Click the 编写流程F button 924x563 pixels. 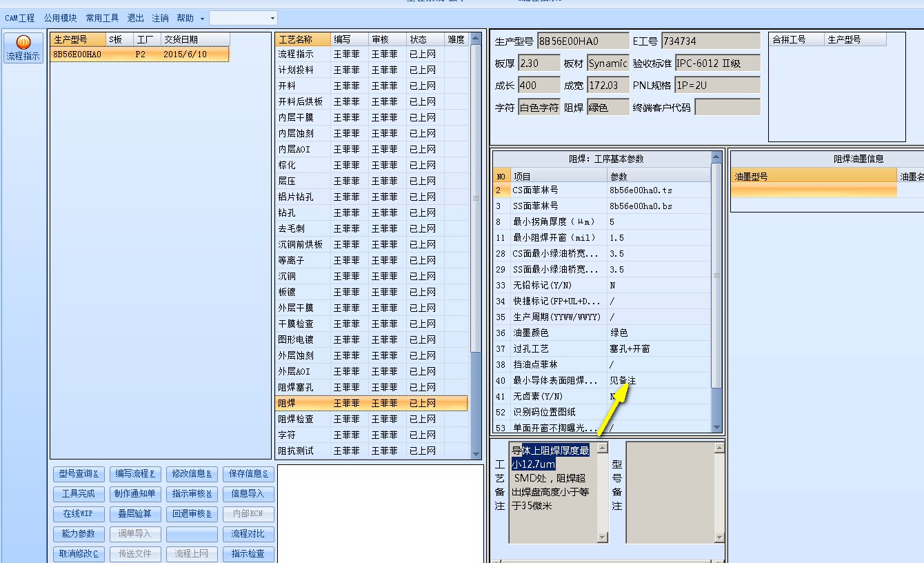[x=135, y=474]
